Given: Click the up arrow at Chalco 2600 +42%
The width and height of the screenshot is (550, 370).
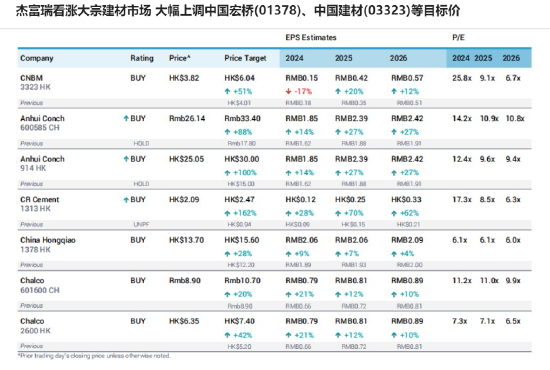Looking at the screenshot, I should pyautogui.click(x=227, y=335).
